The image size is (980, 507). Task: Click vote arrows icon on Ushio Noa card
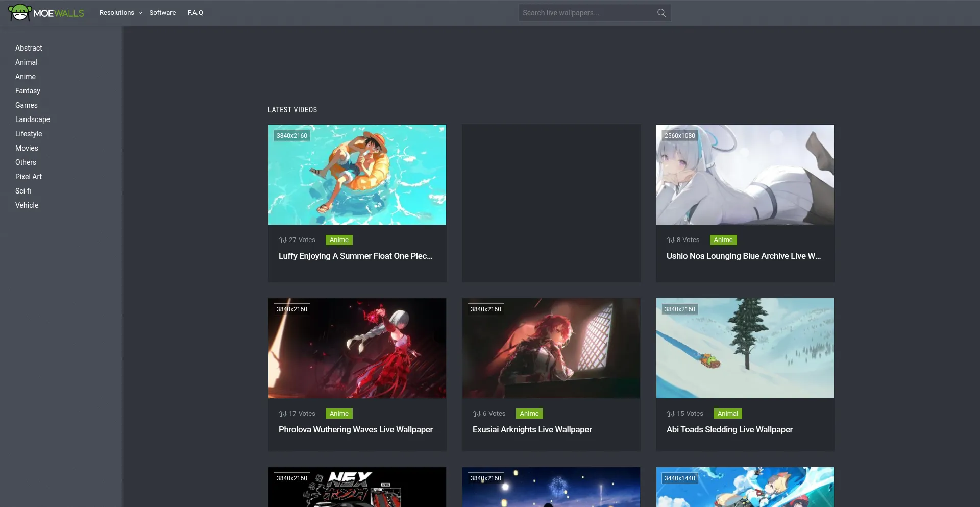pos(670,240)
